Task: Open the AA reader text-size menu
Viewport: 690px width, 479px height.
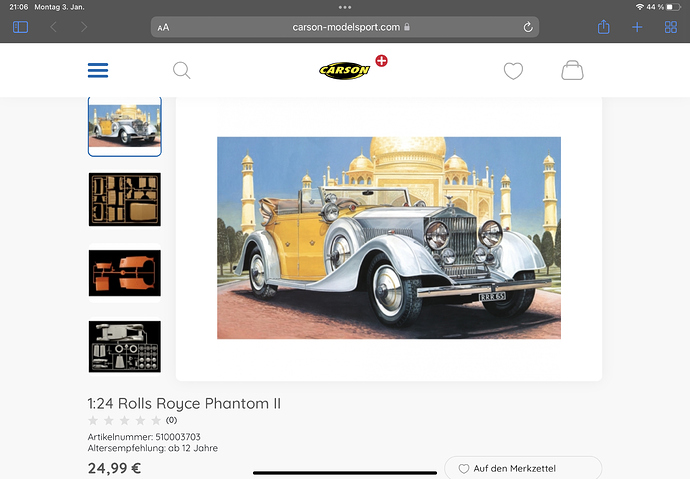Action: pos(163,28)
